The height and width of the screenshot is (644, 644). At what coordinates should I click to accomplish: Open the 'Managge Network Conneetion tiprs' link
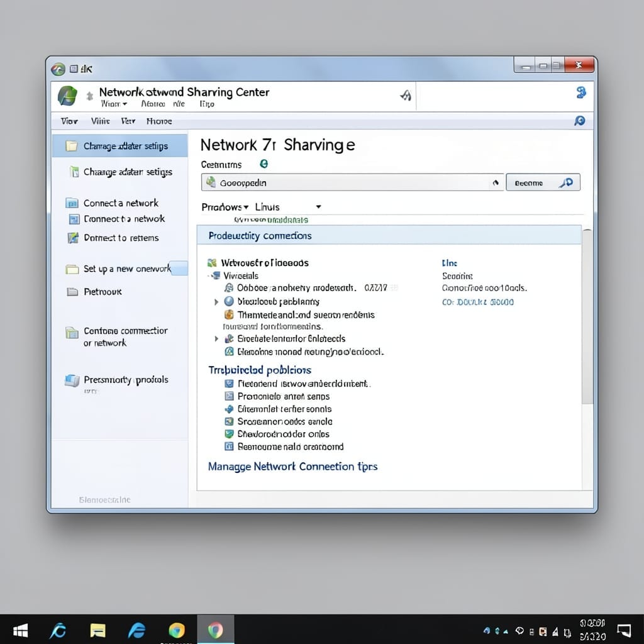coord(292,467)
